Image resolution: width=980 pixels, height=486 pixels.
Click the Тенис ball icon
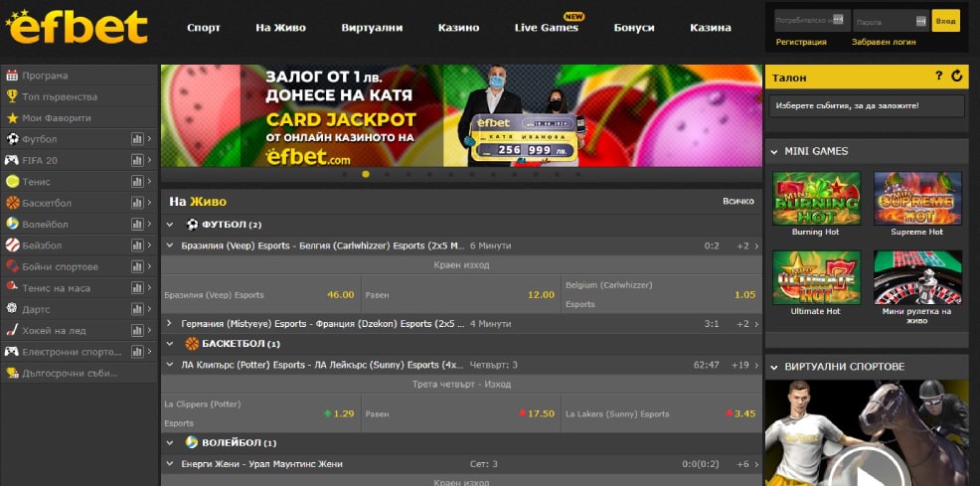click(12, 182)
